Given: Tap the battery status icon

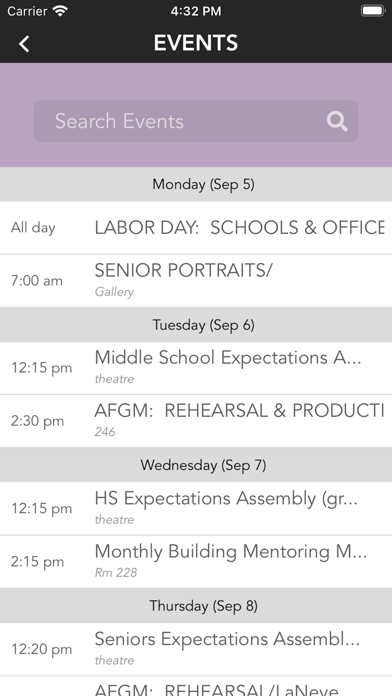Looking at the screenshot, I should (x=372, y=11).
